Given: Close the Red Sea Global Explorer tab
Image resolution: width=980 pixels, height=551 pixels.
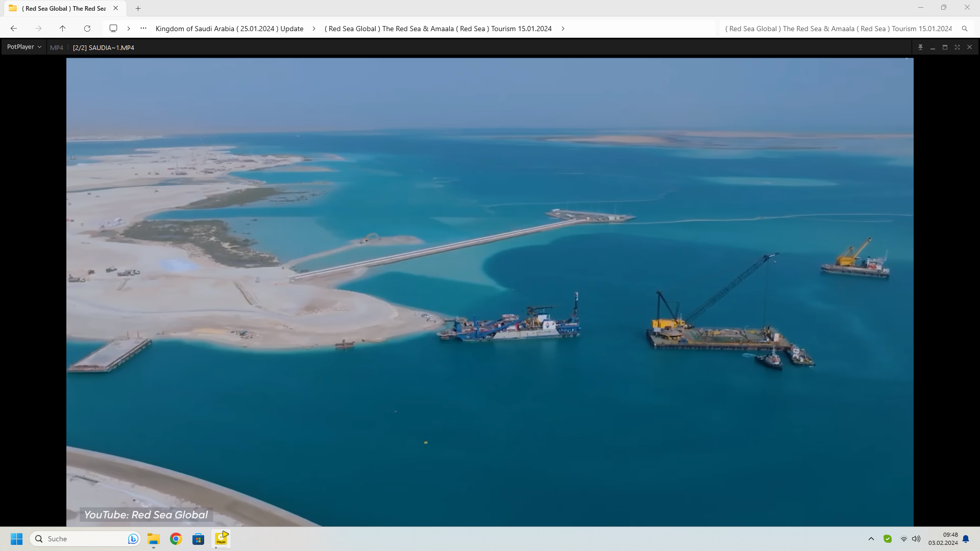Looking at the screenshot, I should pyautogui.click(x=116, y=8).
